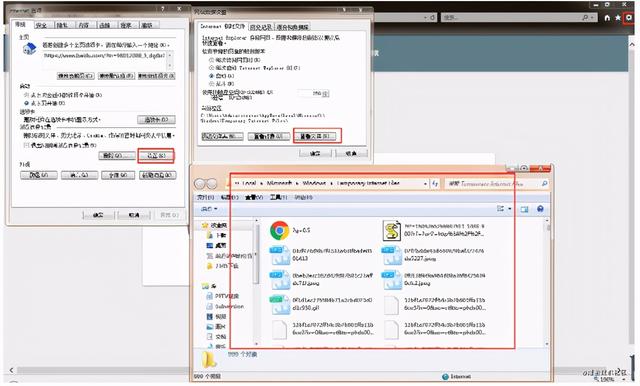Viewport: 640px width, 386px height.
Task: Select every time I visit the webpage
Action: pos(211,60)
